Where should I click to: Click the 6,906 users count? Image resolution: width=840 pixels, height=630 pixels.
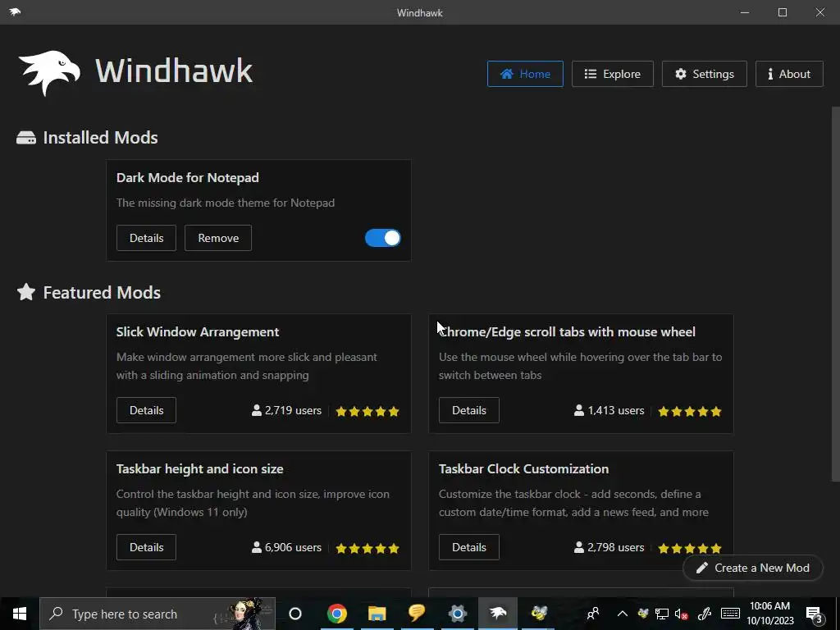tap(286, 547)
